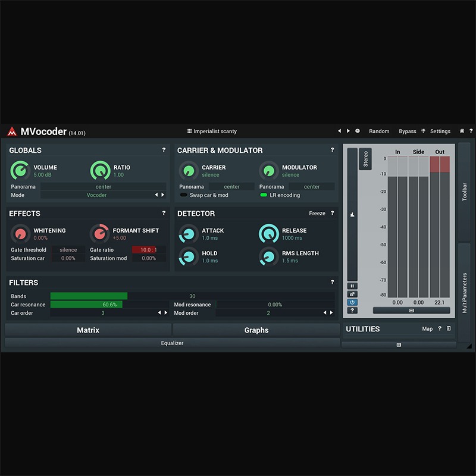Open the home icon in the header
Viewport: 476px width, 476px height.
click(462, 131)
